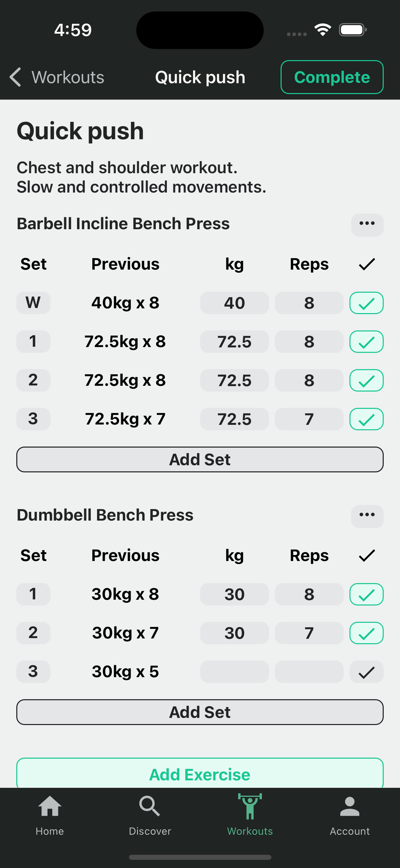400x868 pixels.
Task: Uncheck the warm-up set of Barbell Incline
Action: point(366,303)
